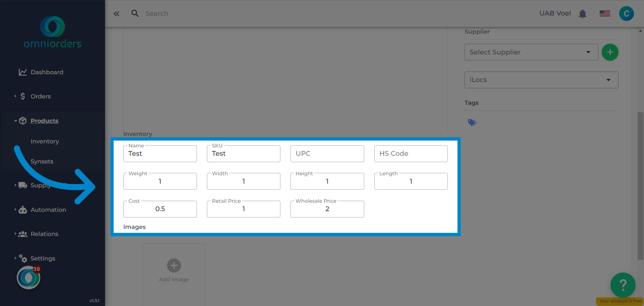
Task: Open the user avatar C menu
Action: pyautogui.click(x=626, y=14)
